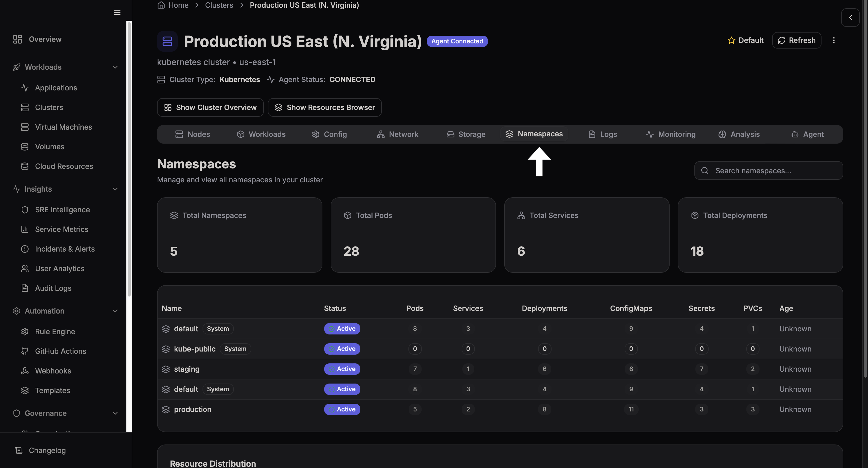Click the Refresh button
The image size is (868, 468).
point(796,40)
